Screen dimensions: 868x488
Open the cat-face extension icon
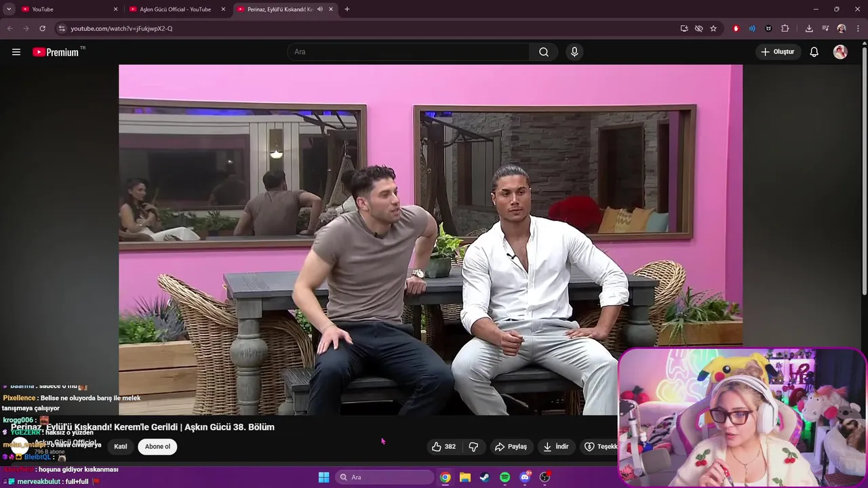point(768,28)
